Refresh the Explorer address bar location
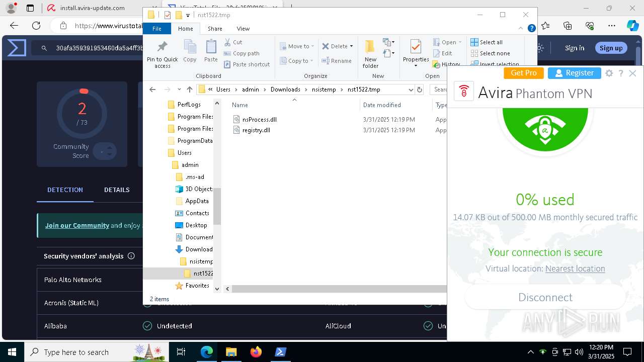The image size is (644, 362). 420,89
